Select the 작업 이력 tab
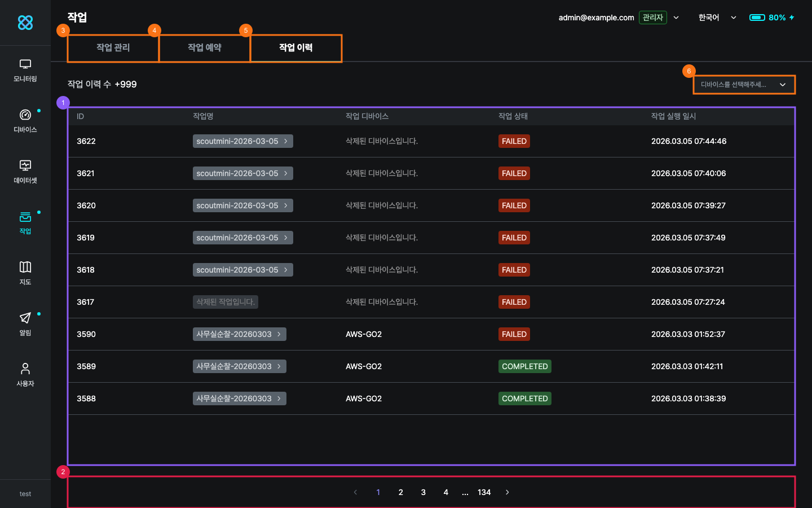The image size is (812, 508). click(x=296, y=48)
